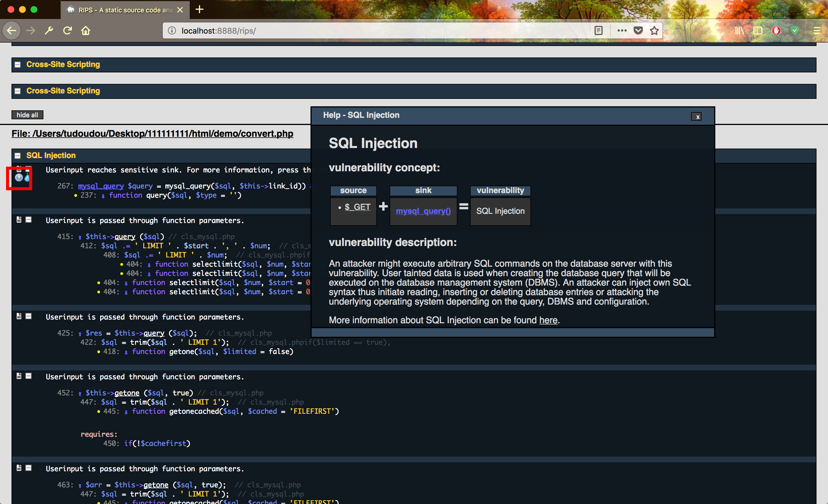This screenshot has height=504, width=828.
Task: Click Firefox reader view icon in address bar
Action: tap(598, 30)
